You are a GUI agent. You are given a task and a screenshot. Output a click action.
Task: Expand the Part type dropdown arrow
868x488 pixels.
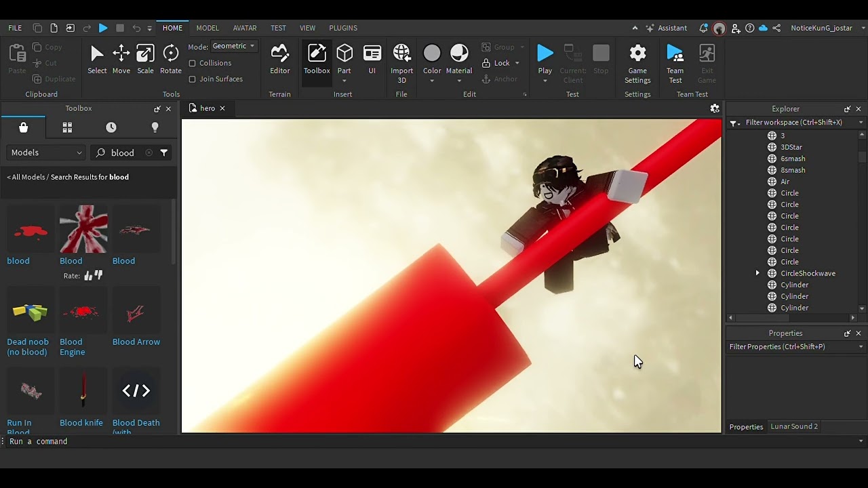(344, 81)
